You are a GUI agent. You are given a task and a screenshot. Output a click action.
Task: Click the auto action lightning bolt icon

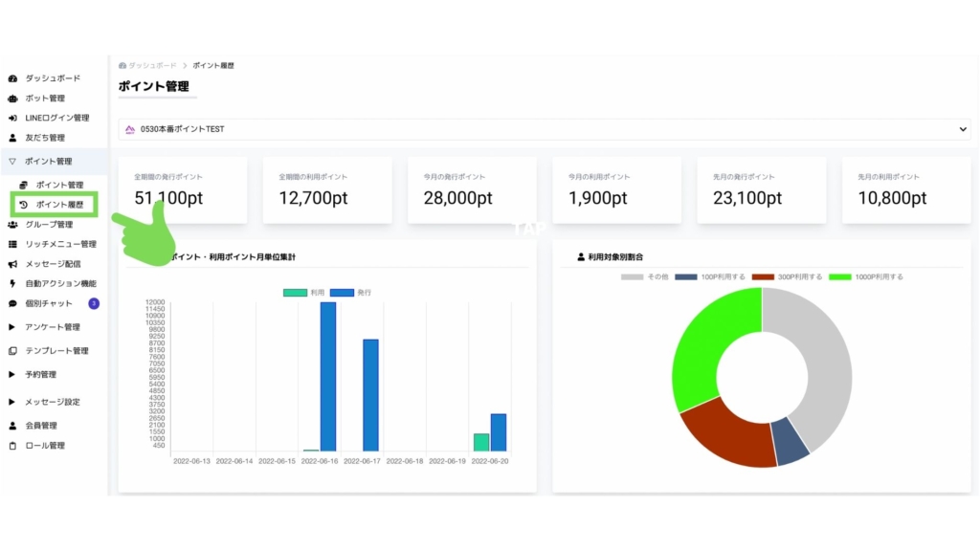[x=12, y=283]
